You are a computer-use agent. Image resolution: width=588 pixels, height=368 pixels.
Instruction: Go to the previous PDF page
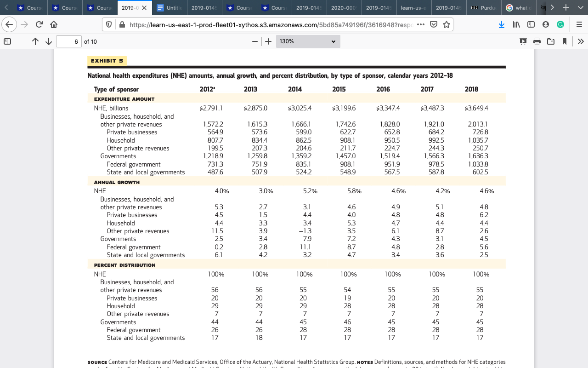tap(35, 41)
